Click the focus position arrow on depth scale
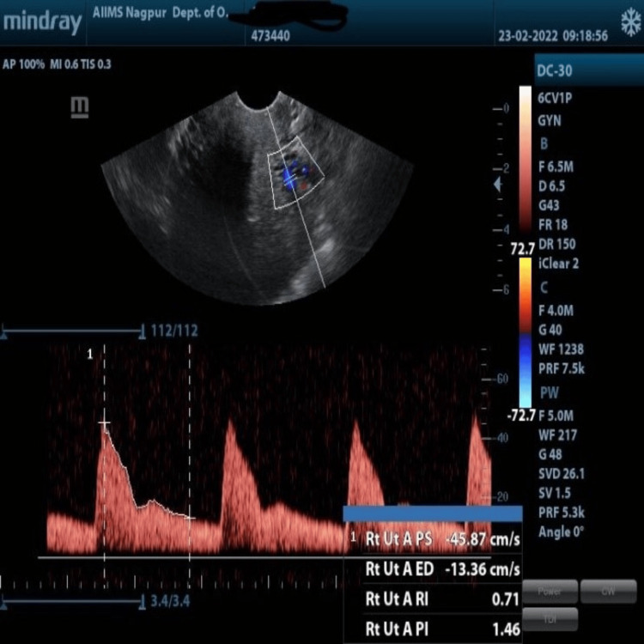The width and height of the screenshot is (644, 644). click(498, 185)
